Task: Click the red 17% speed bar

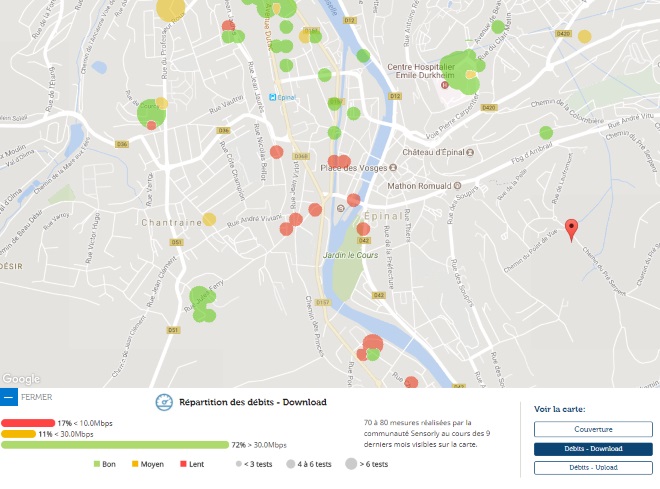Action: [x=28, y=423]
